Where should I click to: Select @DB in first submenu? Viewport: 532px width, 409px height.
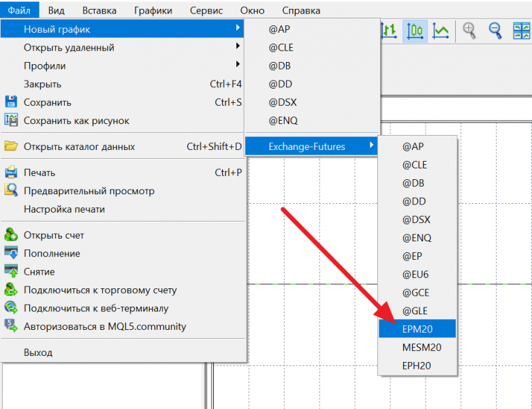click(x=311, y=65)
